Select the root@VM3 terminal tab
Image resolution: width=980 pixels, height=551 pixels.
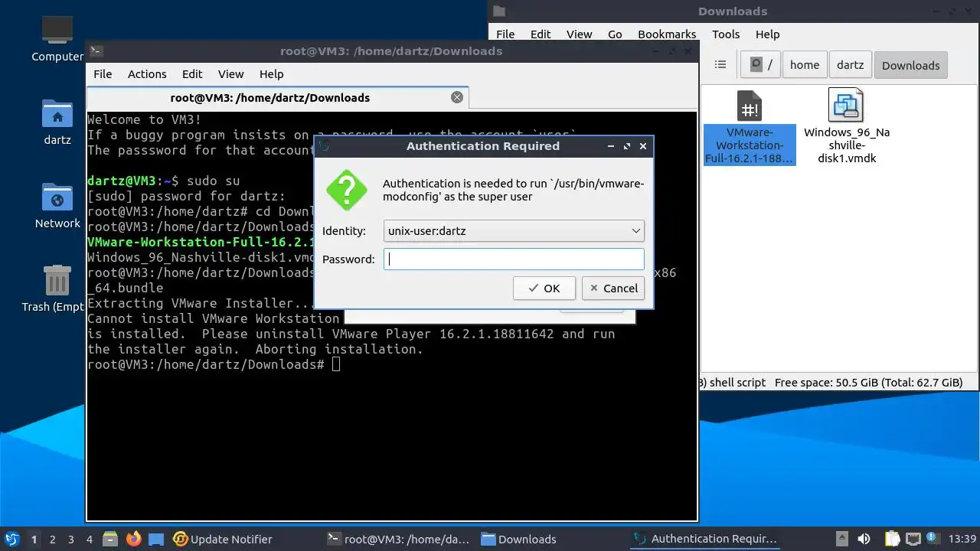point(278,97)
